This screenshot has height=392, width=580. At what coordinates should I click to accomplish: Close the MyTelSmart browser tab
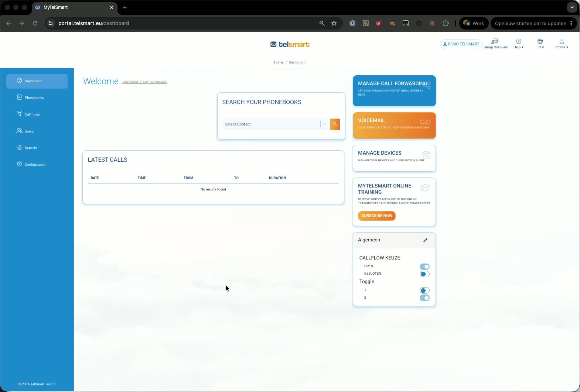coord(112,7)
